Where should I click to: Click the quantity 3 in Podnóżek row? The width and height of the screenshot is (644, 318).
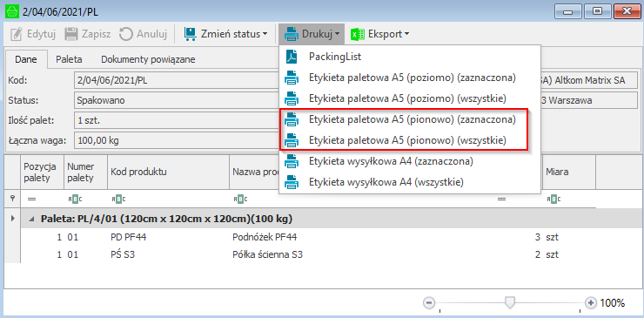(x=537, y=237)
